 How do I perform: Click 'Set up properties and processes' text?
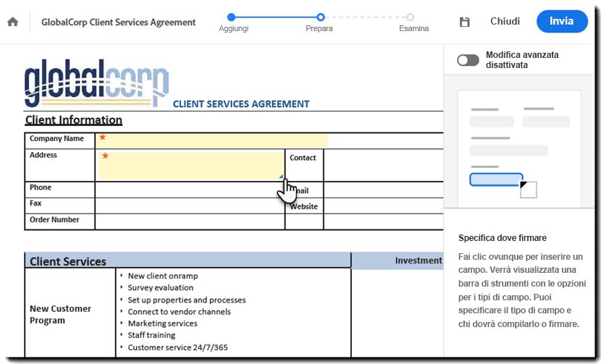coord(187,300)
